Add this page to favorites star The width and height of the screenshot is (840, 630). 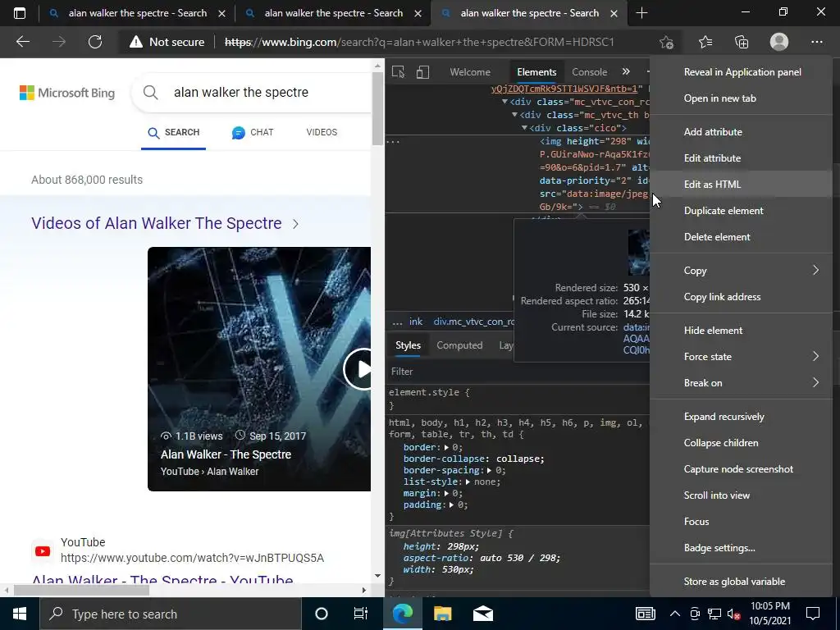click(666, 42)
